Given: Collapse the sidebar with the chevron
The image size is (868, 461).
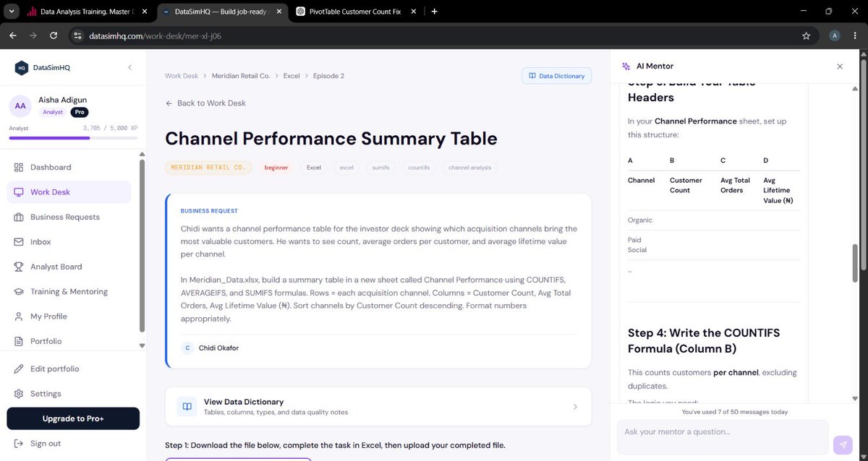Looking at the screenshot, I should pyautogui.click(x=129, y=67).
